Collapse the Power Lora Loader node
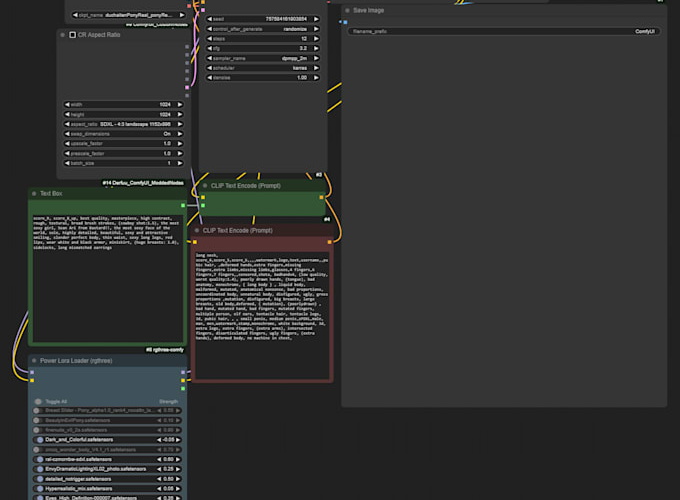680x500 pixels. (34, 360)
